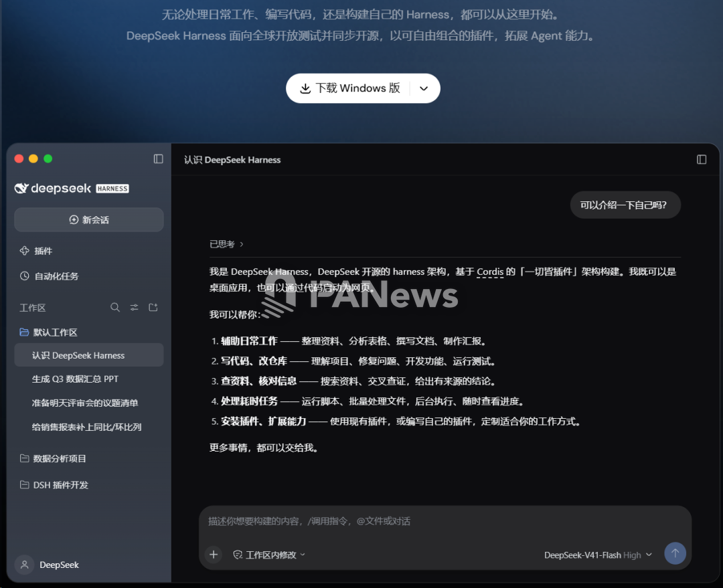Viewport: 723px width, 588px height.
Task: Click the automation clock icon
Action: 25,276
